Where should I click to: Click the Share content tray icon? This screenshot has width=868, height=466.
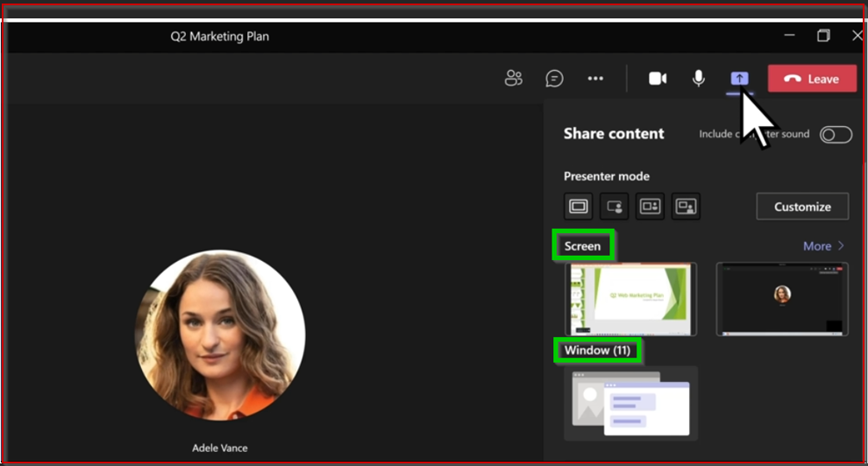(x=739, y=79)
